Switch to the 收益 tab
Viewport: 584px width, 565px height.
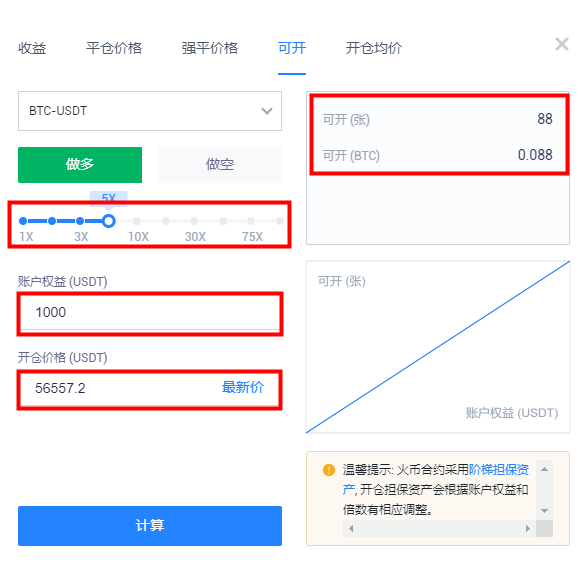pyautogui.click(x=32, y=48)
